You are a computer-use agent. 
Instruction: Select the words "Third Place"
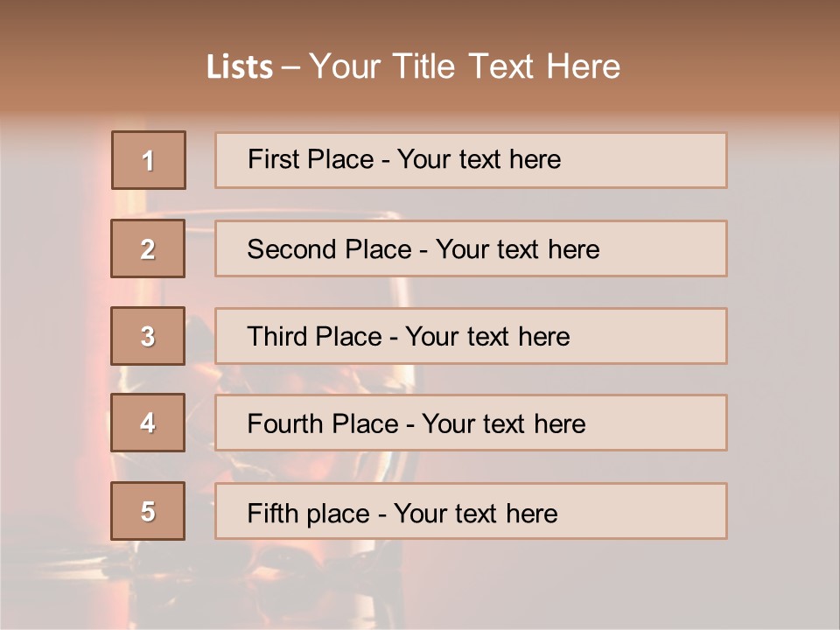(x=314, y=336)
